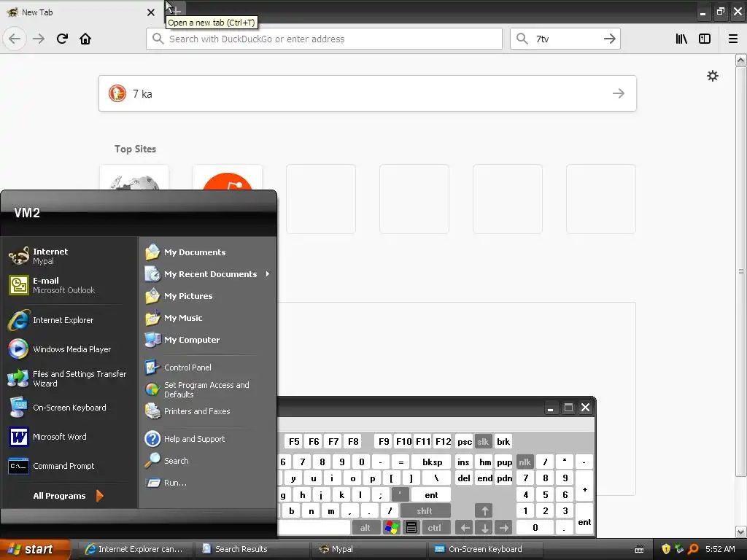Toggle scroll lock slk key
Viewport: 747px width, 560px height.
point(483,441)
